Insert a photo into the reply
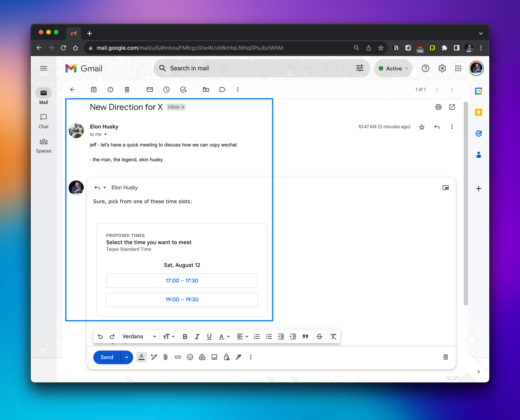This screenshot has width=520, height=420. (x=214, y=357)
